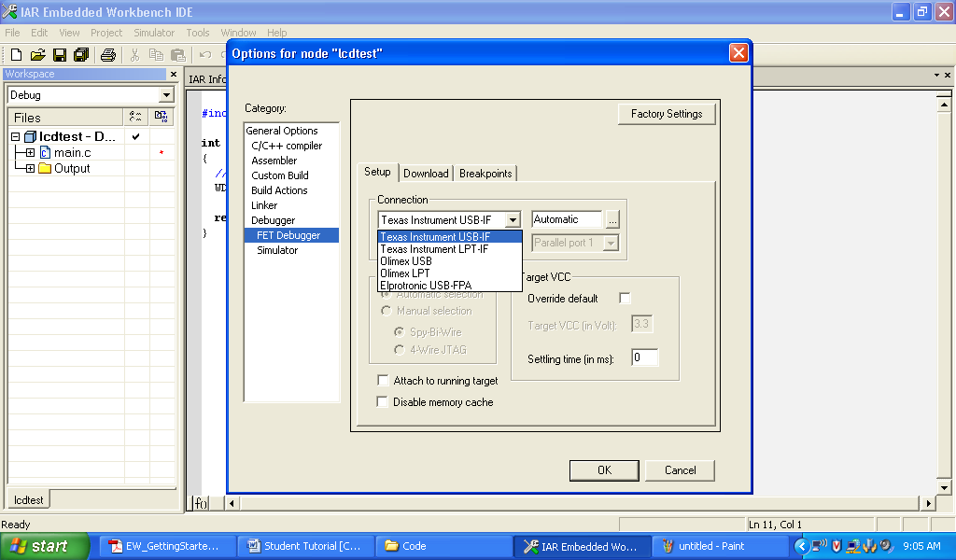The height and width of the screenshot is (560, 956).
Task: Expand the Output folder tree node
Action: point(30,168)
